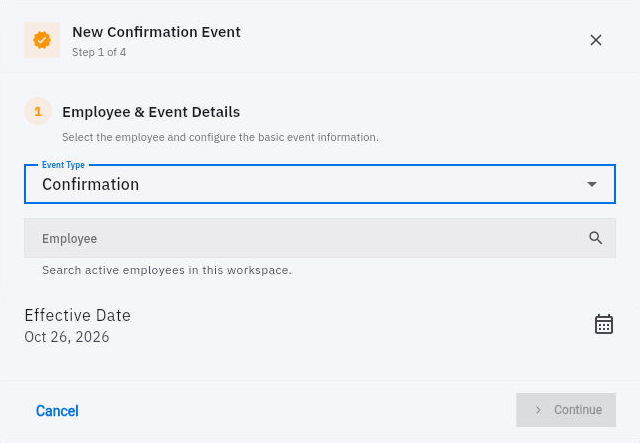The height and width of the screenshot is (443, 640).
Task: Open the Effective Date calendar picker
Action: click(x=604, y=324)
